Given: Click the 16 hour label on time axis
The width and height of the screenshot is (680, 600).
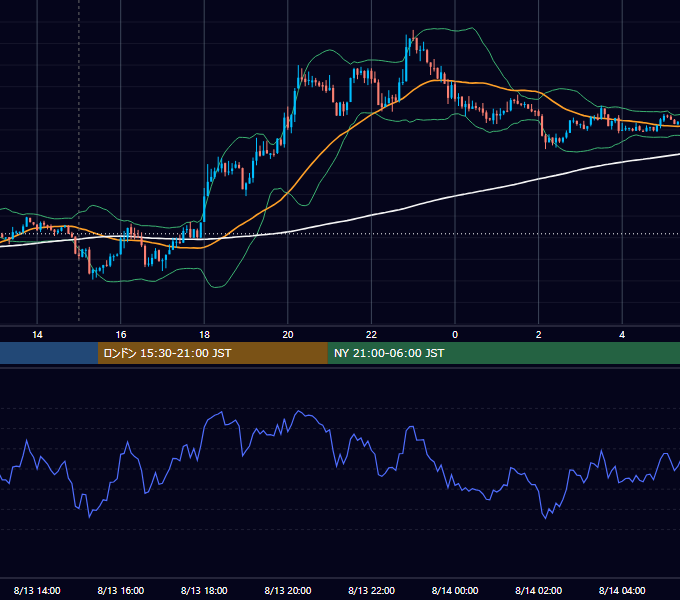Looking at the screenshot, I should point(121,335).
